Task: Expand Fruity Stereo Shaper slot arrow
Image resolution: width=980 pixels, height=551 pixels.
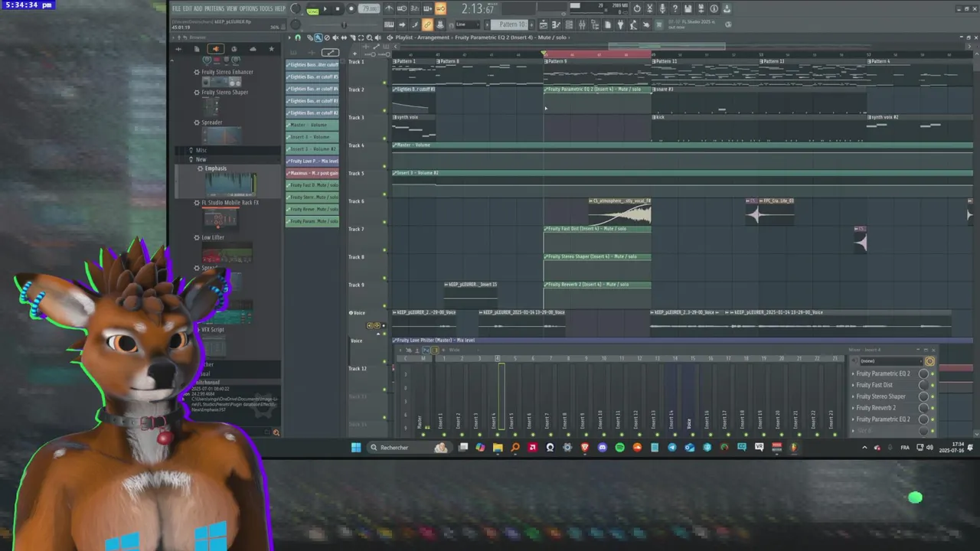Action: pyautogui.click(x=853, y=396)
